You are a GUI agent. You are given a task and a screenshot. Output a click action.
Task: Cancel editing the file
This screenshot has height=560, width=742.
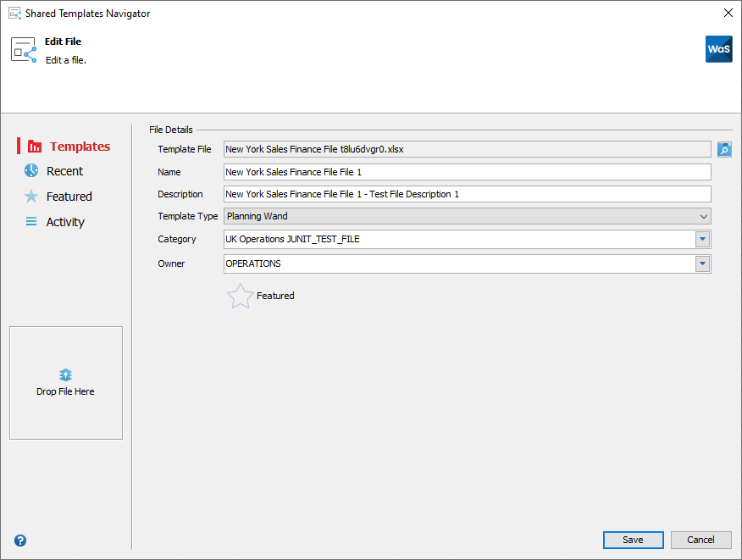point(700,540)
